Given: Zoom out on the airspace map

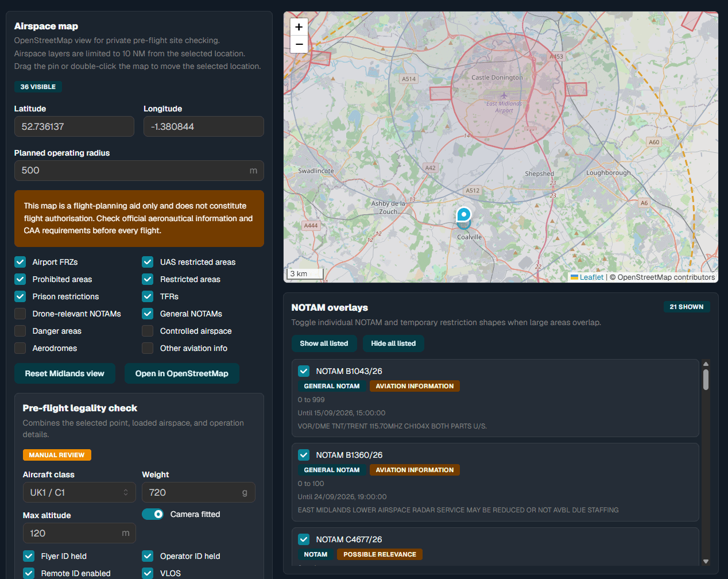Looking at the screenshot, I should (299, 44).
